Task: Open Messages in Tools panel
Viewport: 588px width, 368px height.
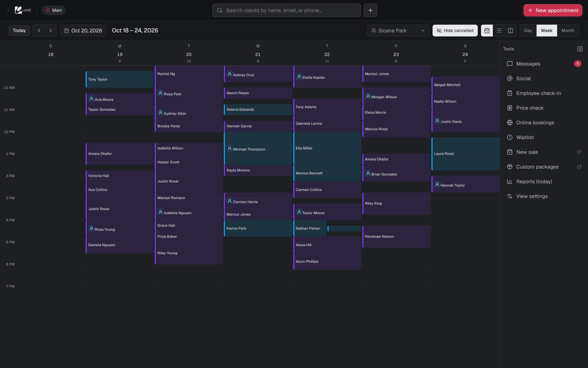Action: click(544, 64)
